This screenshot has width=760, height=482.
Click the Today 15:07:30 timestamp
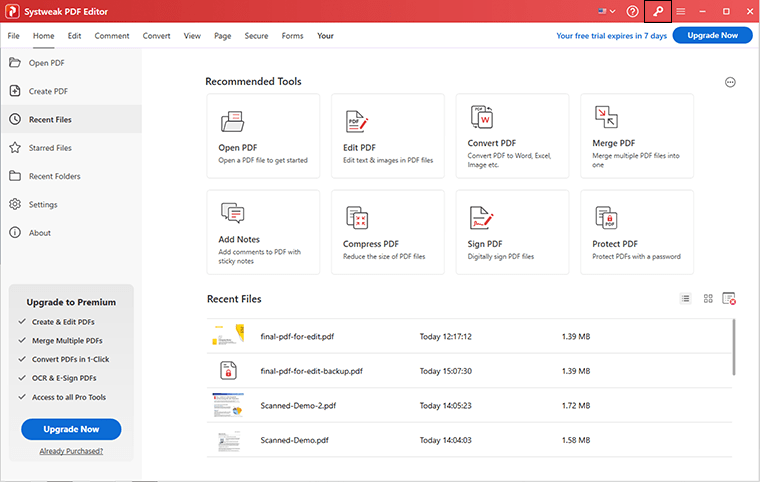[445, 371]
